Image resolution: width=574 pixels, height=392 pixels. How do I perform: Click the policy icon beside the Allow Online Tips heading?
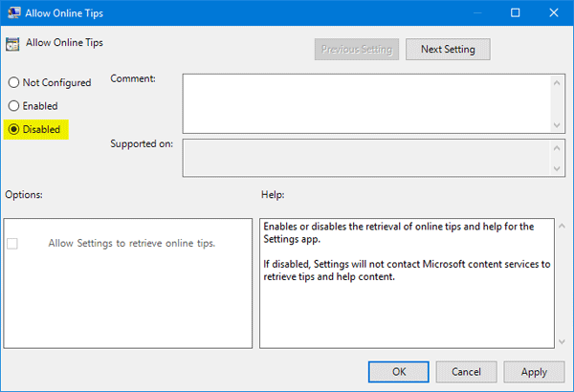click(12, 44)
